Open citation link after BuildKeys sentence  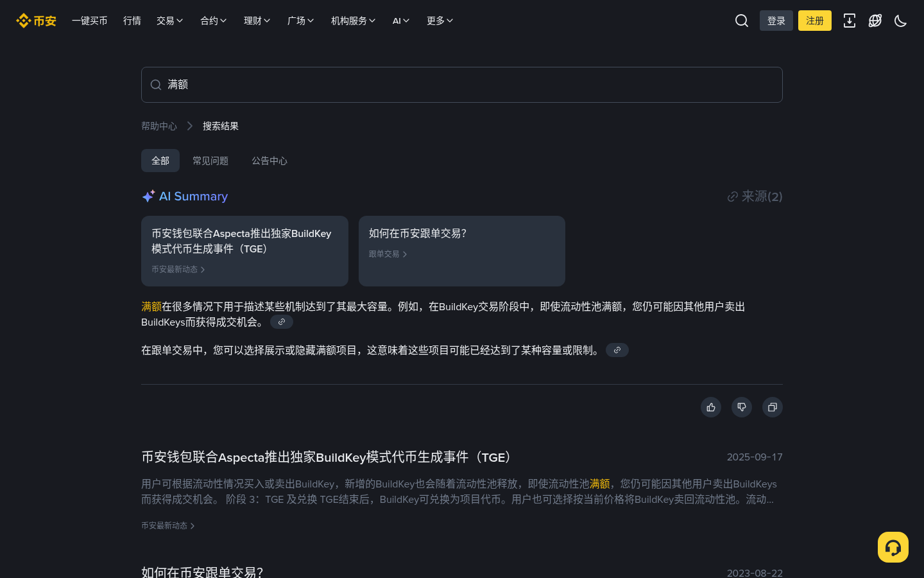(282, 322)
